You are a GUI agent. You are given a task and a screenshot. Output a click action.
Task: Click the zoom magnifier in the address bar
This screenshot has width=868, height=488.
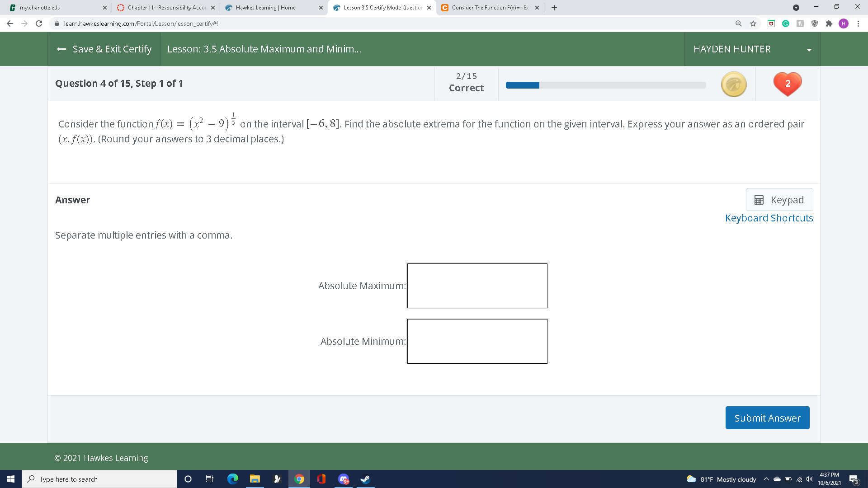point(738,23)
